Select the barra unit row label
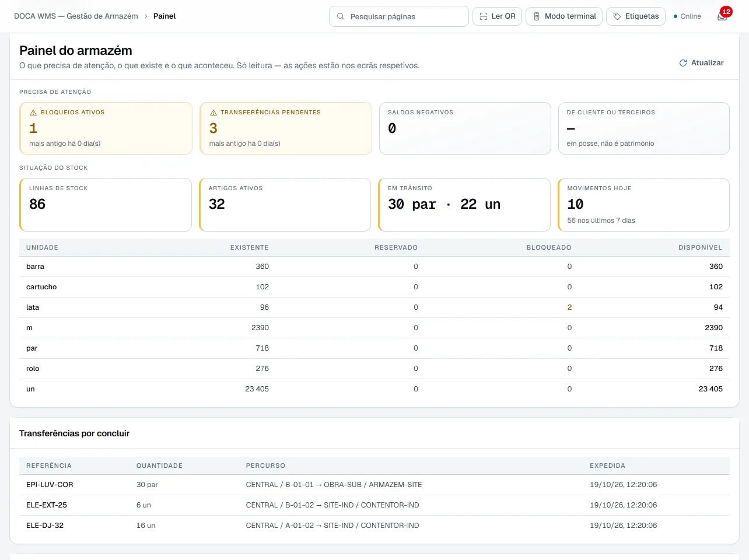Image resolution: width=749 pixels, height=560 pixels. 35,267
